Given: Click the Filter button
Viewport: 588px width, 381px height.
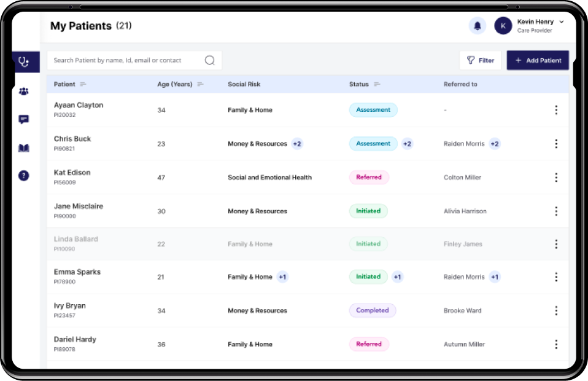Looking at the screenshot, I should click(480, 60).
